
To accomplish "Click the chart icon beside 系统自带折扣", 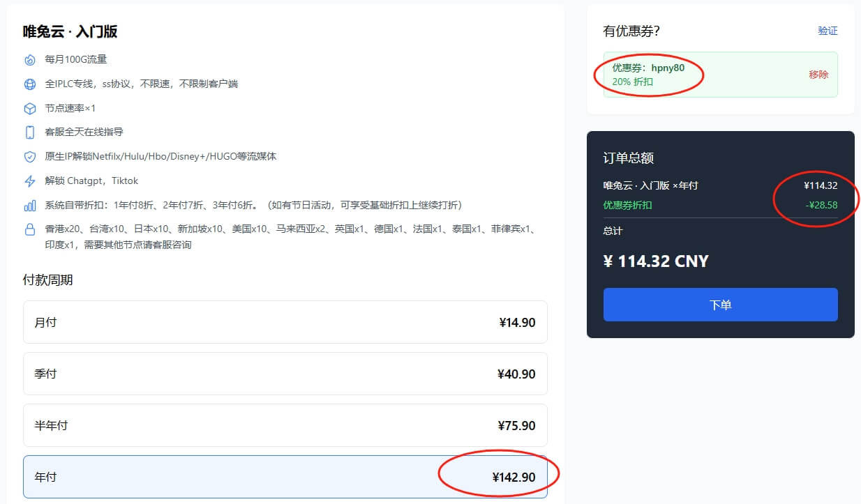I will click(x=29, y=205).
